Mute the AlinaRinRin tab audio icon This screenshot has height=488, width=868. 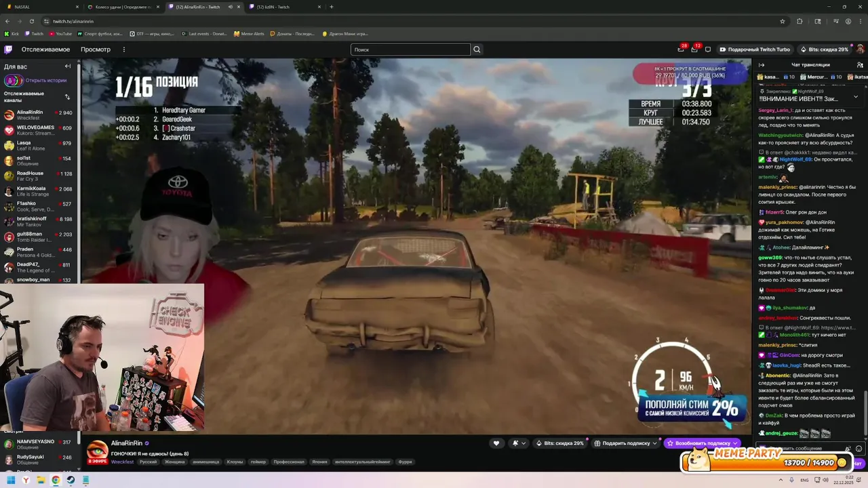(231, 7)
